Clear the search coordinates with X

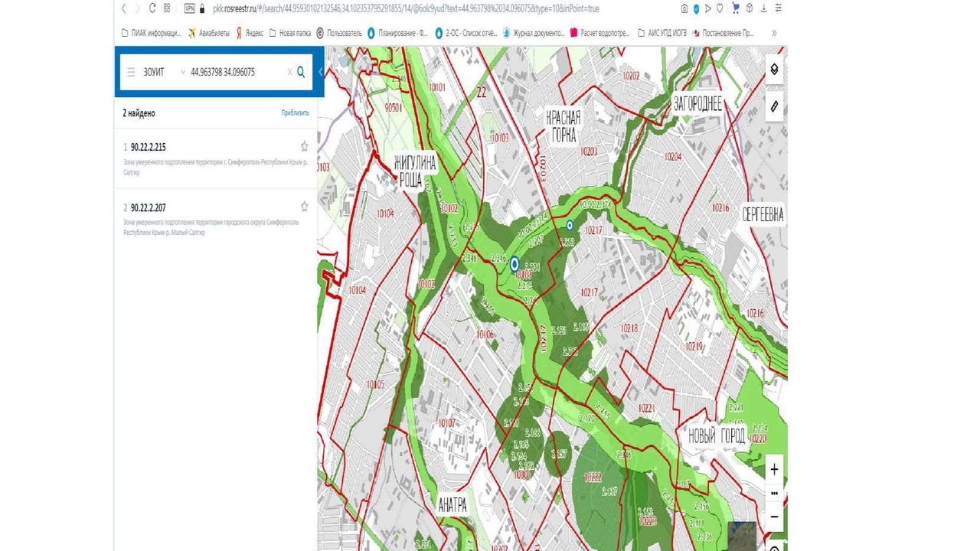click(289, 72)
